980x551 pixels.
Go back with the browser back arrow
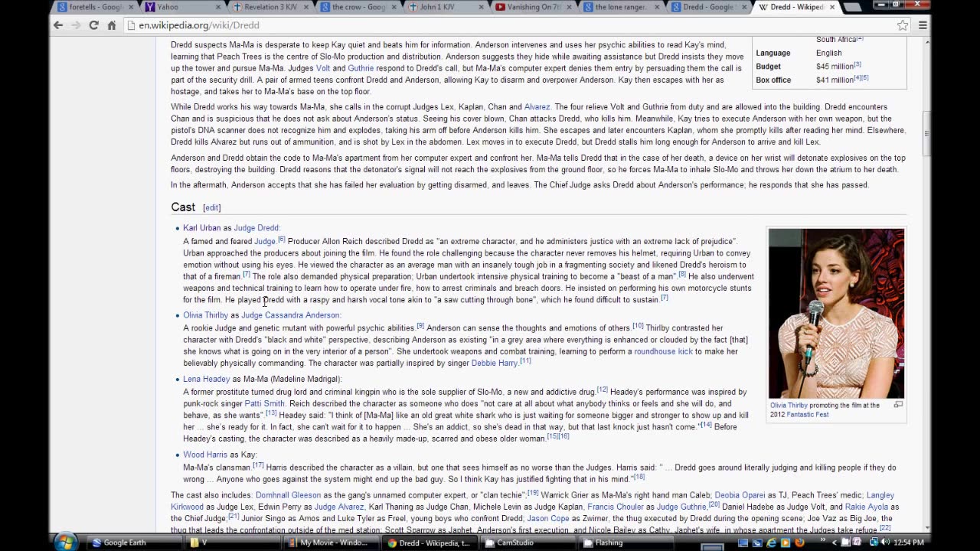point(58,25)
